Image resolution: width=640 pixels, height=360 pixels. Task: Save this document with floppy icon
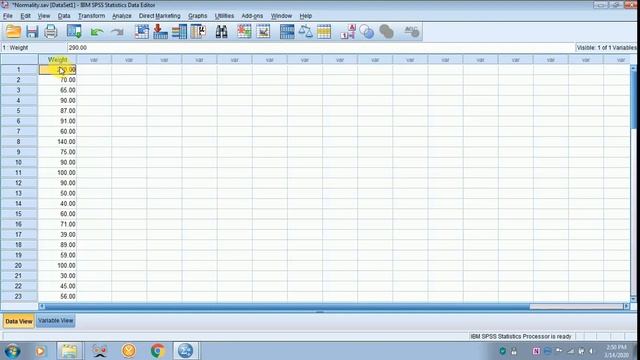pyautogui.click(x=32, y=32)
